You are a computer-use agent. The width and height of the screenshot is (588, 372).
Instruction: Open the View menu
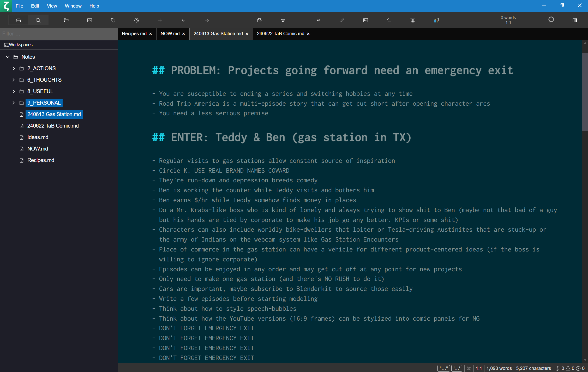(x=52, y=6)
